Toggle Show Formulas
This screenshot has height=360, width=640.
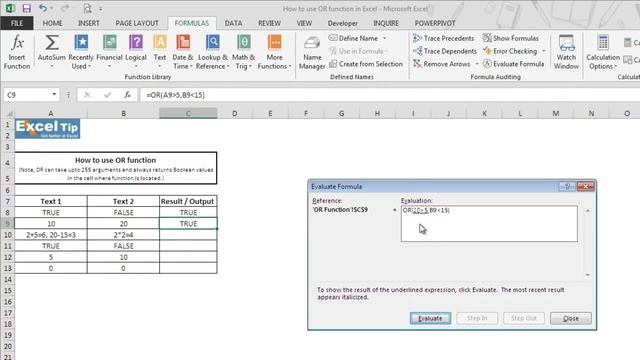[511, 38]
